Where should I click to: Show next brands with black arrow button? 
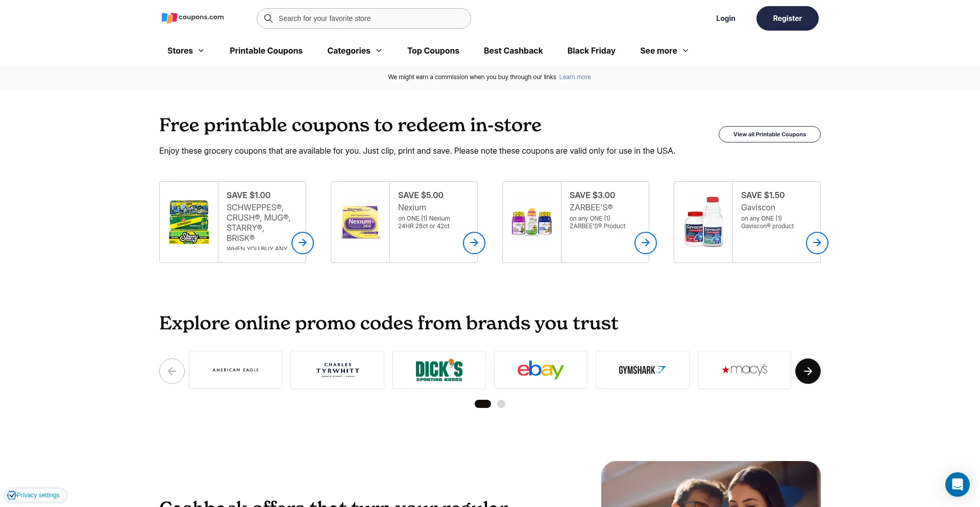(808, 371)
